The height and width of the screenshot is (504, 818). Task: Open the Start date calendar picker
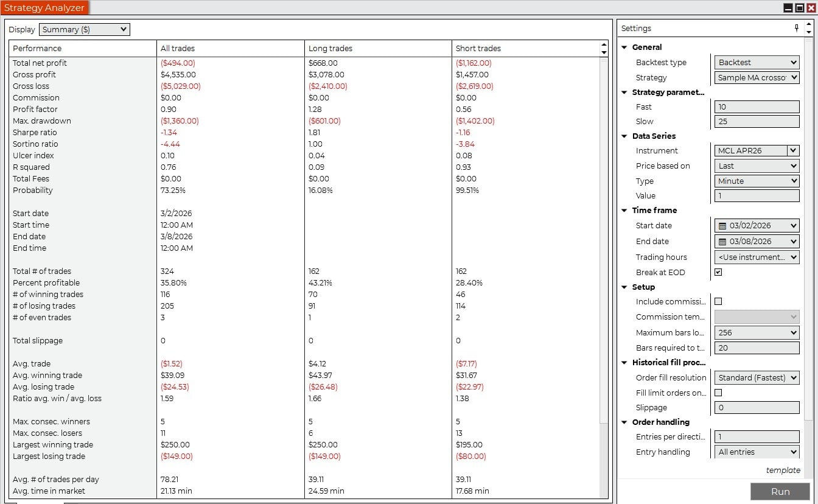pyautogui.click(x=722, y=226)
